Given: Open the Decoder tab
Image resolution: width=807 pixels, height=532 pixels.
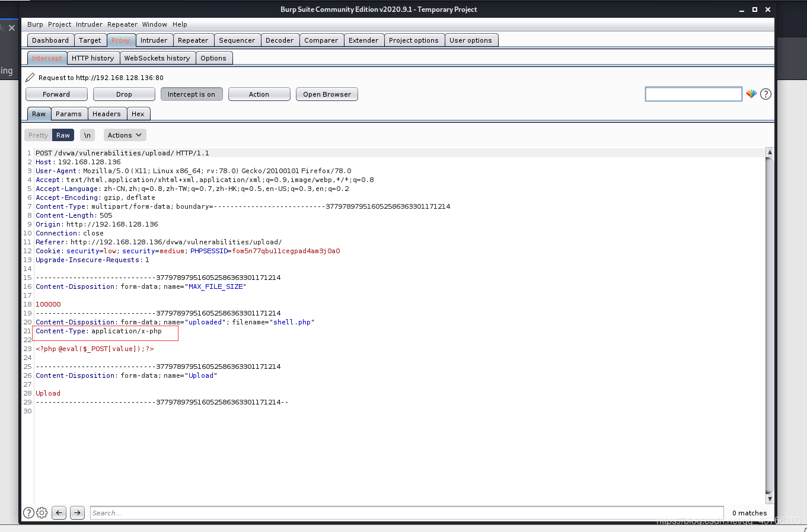Looking at the screenshot, I should coord(280,40).
